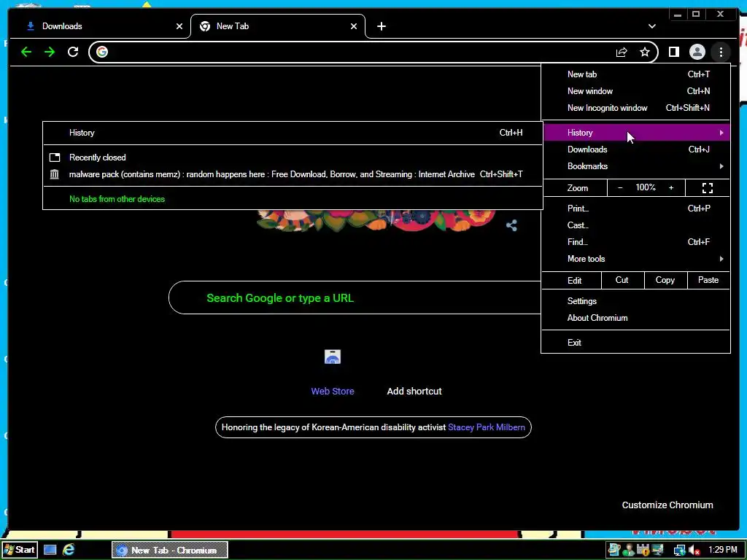Bookmark this tab with the star icon

pyautogui.click(x=645, y=52)
